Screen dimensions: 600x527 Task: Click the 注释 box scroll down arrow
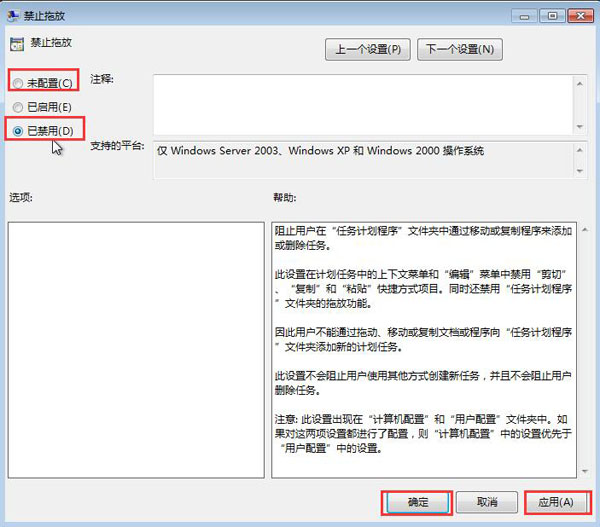580,127
